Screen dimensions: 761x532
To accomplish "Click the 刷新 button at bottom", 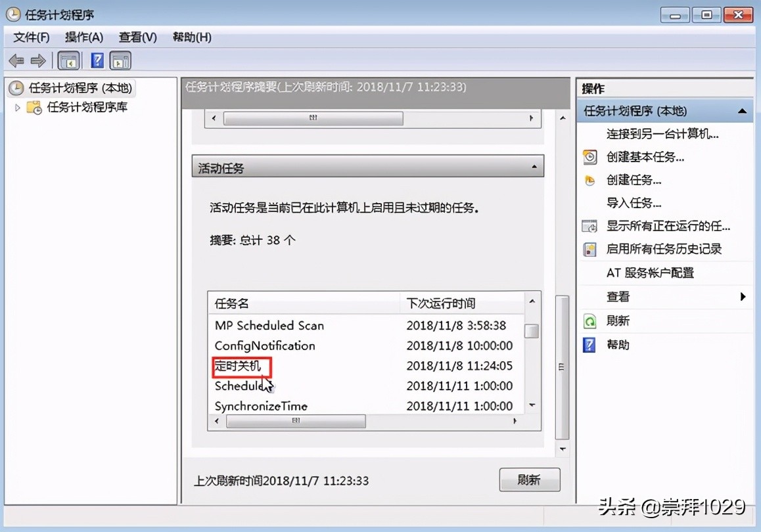I will point(530,480).
